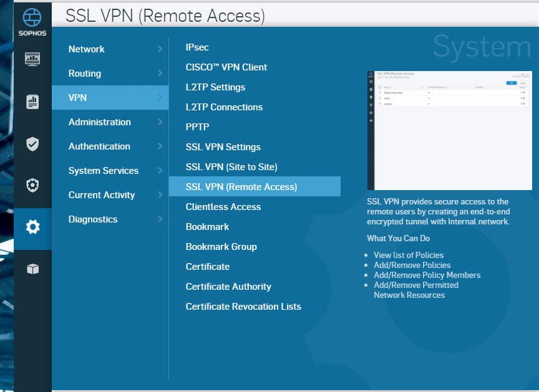
Task: Open Clientless Access
Action: click(x=223, y=207)
